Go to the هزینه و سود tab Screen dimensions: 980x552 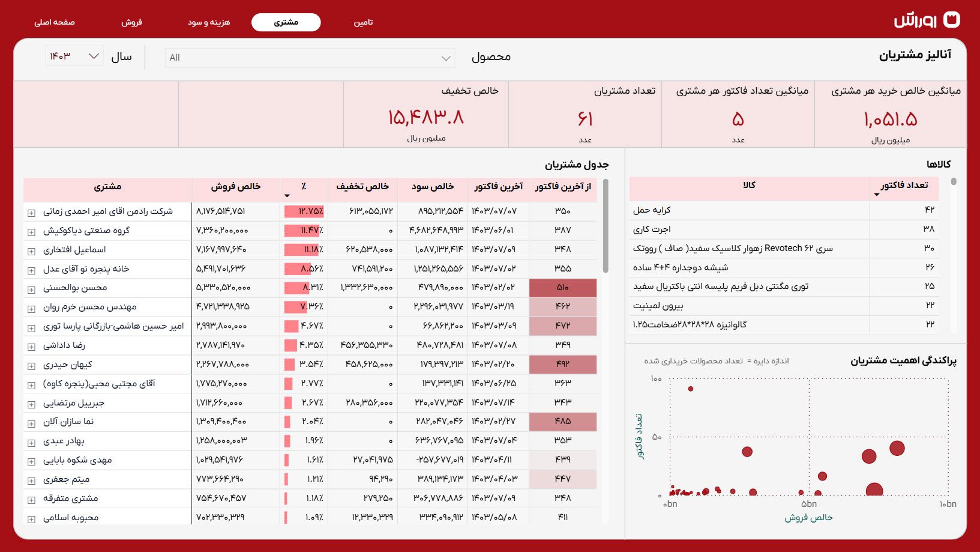pyautogui.click(x=209, y=22)
